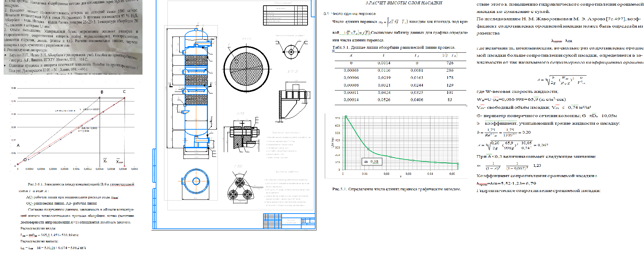Select table cell 0,00008
The width and height of the screenshot is (644, 253).
coord(351,85)
